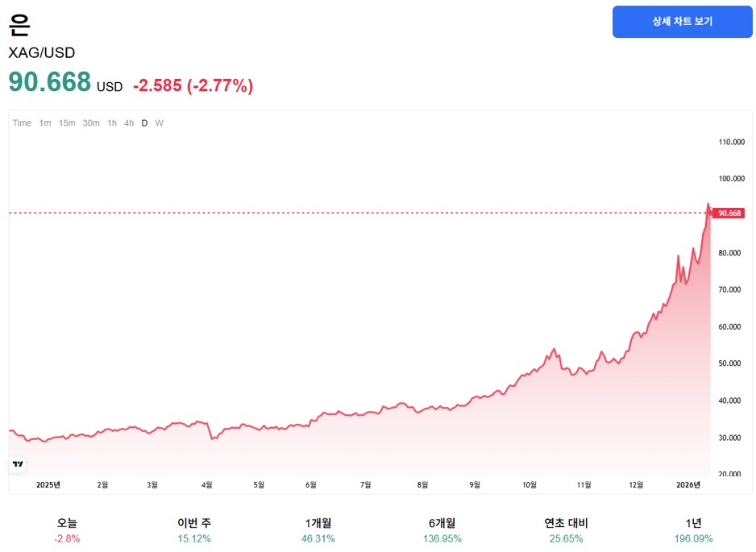Click the 1년 performance figure 196.09%
The image size is (756, 552).
[693, 538]
